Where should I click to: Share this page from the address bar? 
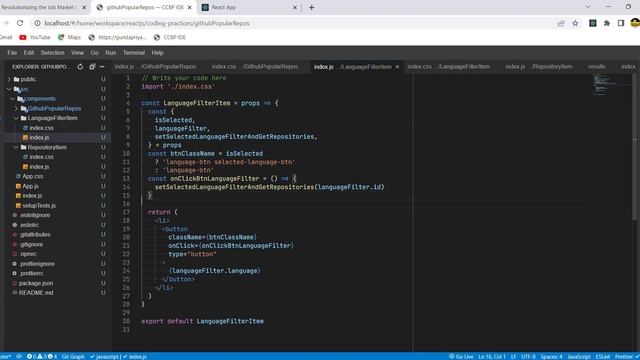(561, 23)
